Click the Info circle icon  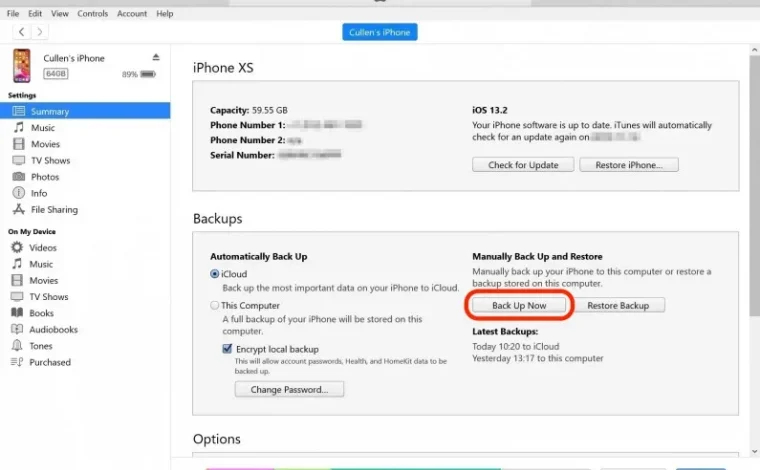tap(18, 193)
